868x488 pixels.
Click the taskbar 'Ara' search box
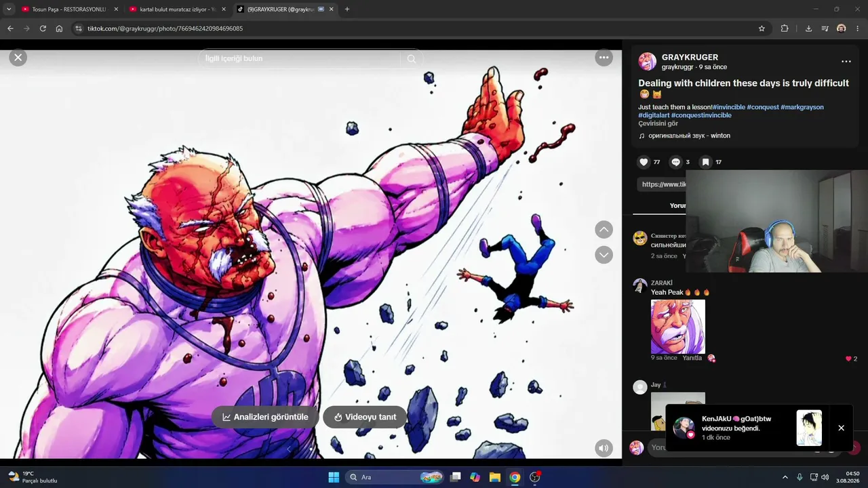point(395,477)
